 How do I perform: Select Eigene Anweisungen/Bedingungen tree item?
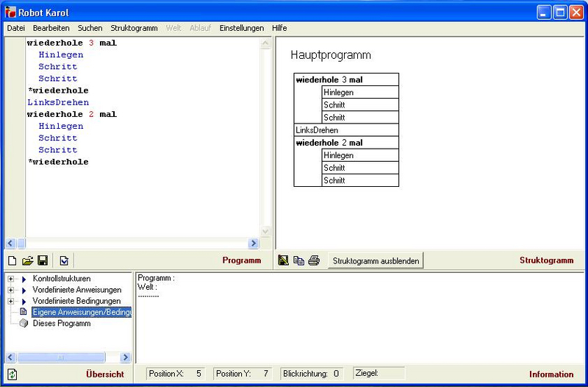tap(81, 312)
